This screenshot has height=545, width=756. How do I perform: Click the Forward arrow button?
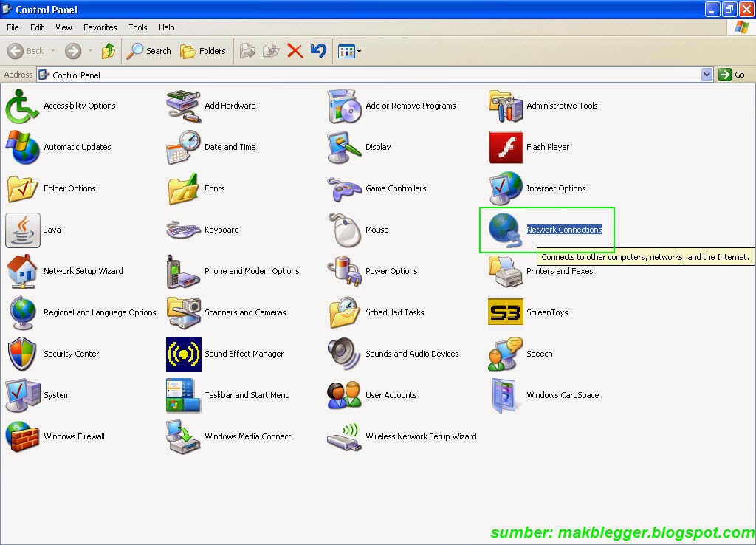(x=73, y=51)
